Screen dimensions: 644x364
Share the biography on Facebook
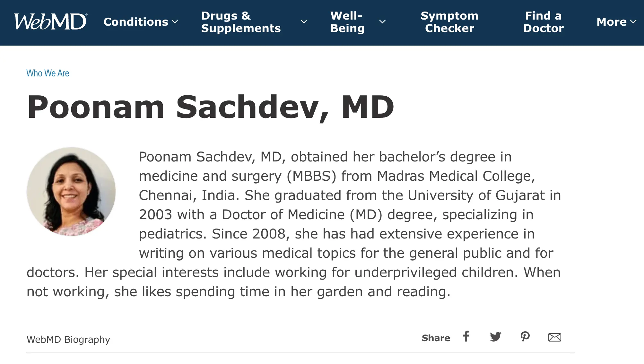466,336
